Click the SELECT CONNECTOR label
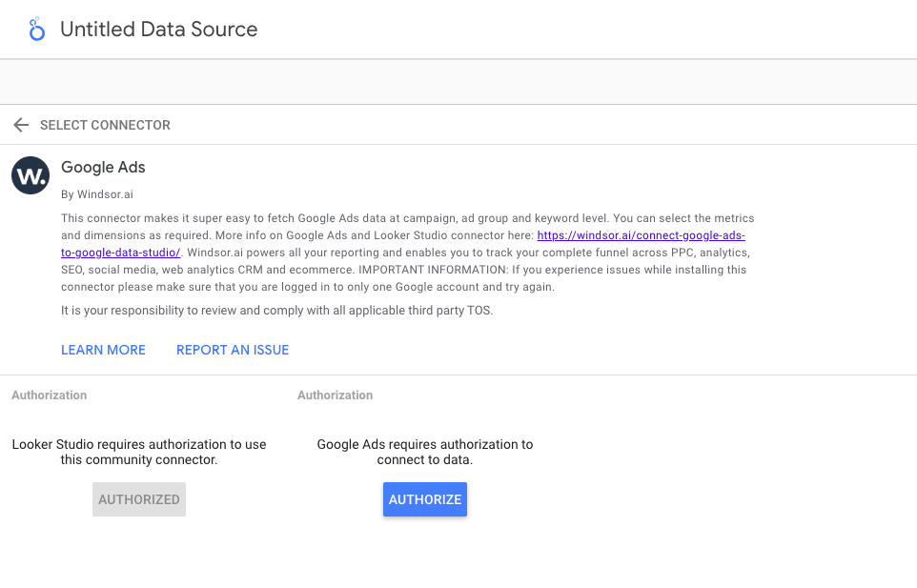The height and width of the screenshot is (588, 917). pos(105,125)
